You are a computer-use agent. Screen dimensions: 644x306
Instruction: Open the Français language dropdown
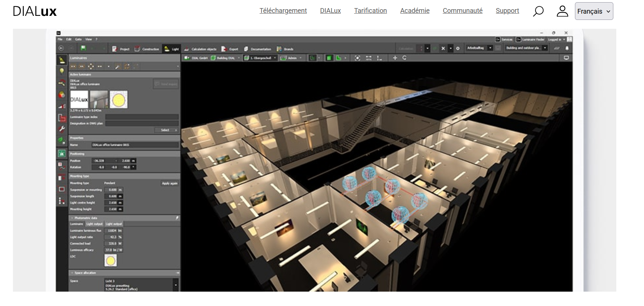[x=594, y=11]
